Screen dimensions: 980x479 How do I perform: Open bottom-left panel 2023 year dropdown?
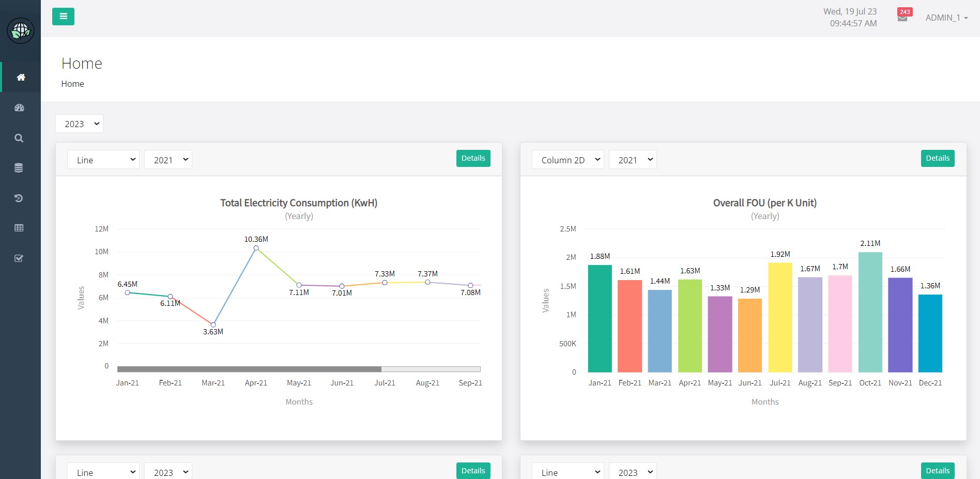tap(168, 471)
